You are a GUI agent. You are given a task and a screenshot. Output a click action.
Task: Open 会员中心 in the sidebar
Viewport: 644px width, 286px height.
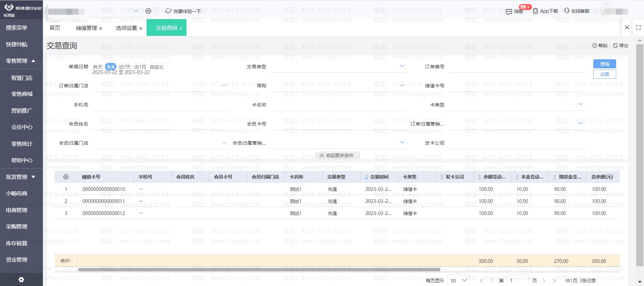(21, 127)
